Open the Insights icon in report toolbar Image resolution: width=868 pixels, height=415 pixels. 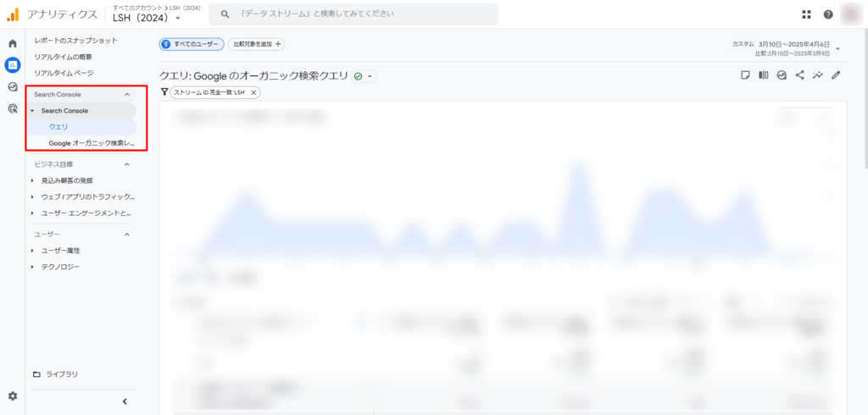point(782,75)
